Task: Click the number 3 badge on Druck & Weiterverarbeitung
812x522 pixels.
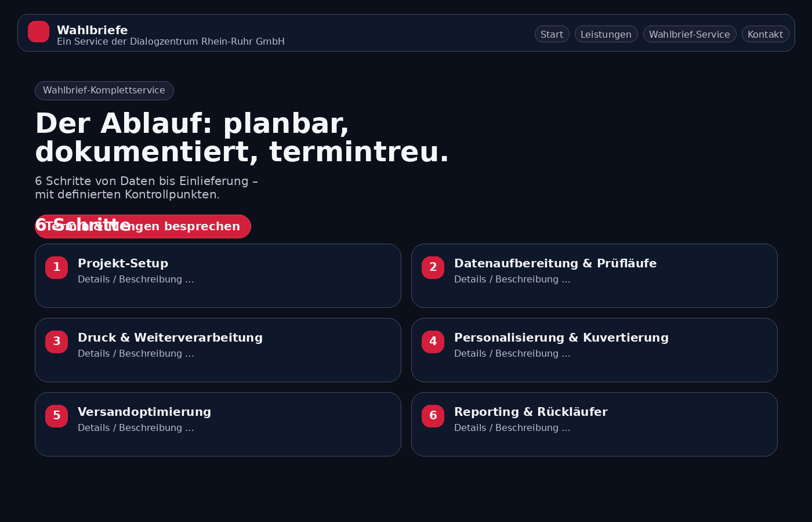Action: [56, 342]
